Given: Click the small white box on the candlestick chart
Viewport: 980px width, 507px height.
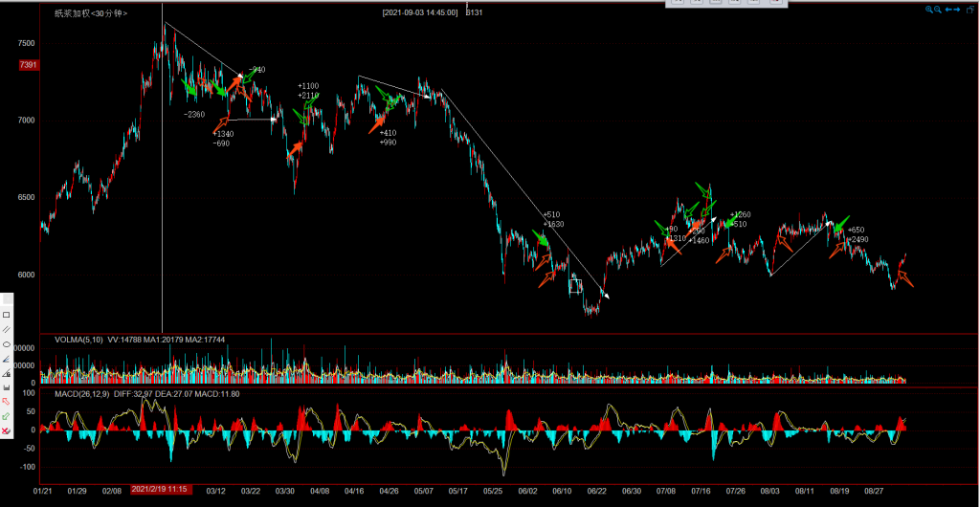Looking at the screenshot, I should coord(575,285).
